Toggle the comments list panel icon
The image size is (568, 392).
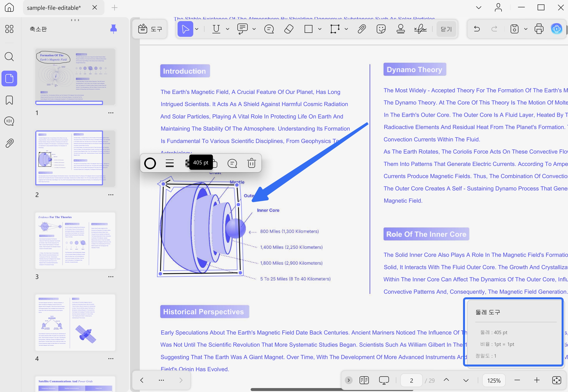(9, 121)
